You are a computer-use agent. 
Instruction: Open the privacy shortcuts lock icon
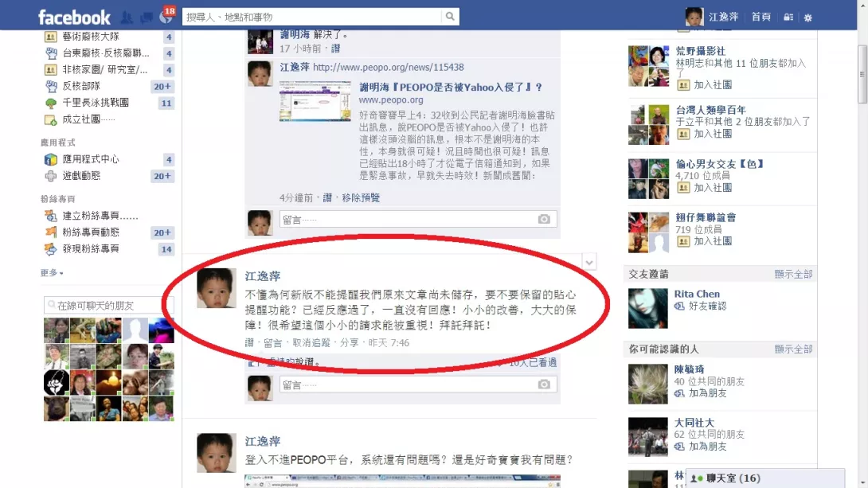click(788, 18)
